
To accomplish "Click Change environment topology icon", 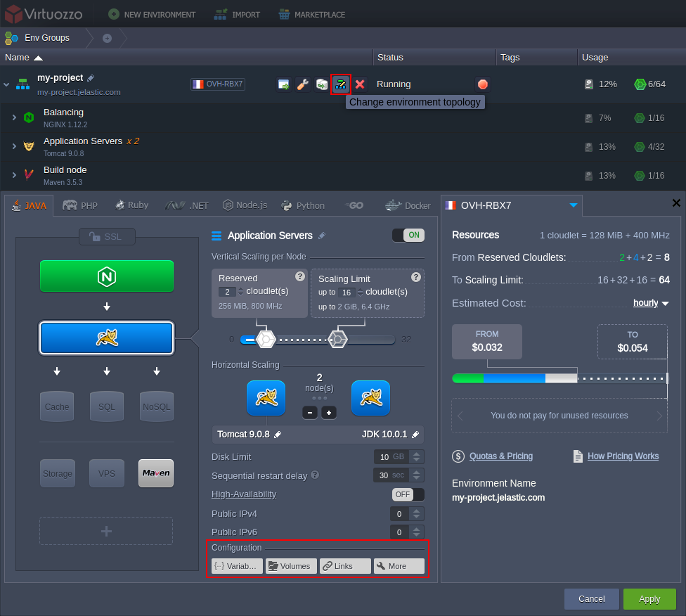I will (341, 84).
